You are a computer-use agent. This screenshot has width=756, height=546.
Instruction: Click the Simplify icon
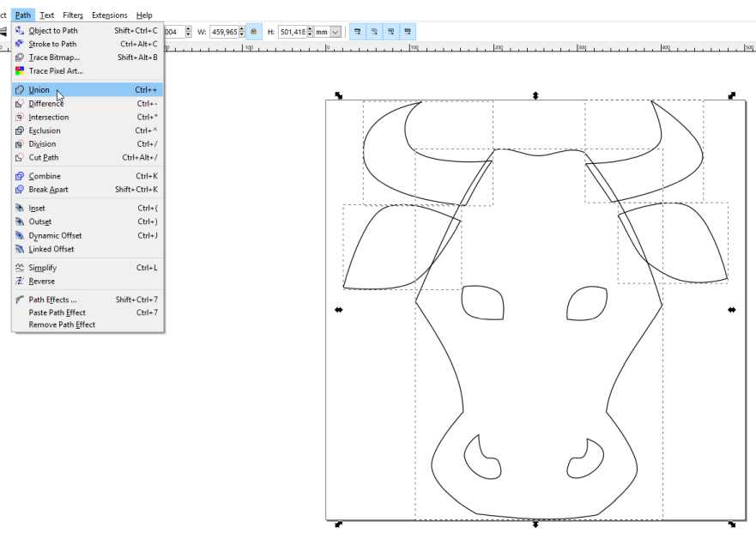click(x=19, y=268)
